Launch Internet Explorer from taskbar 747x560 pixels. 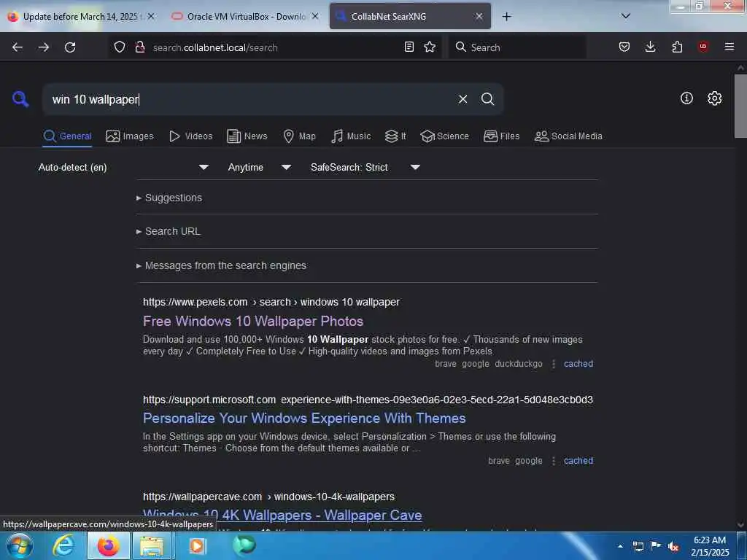[63, 545]
